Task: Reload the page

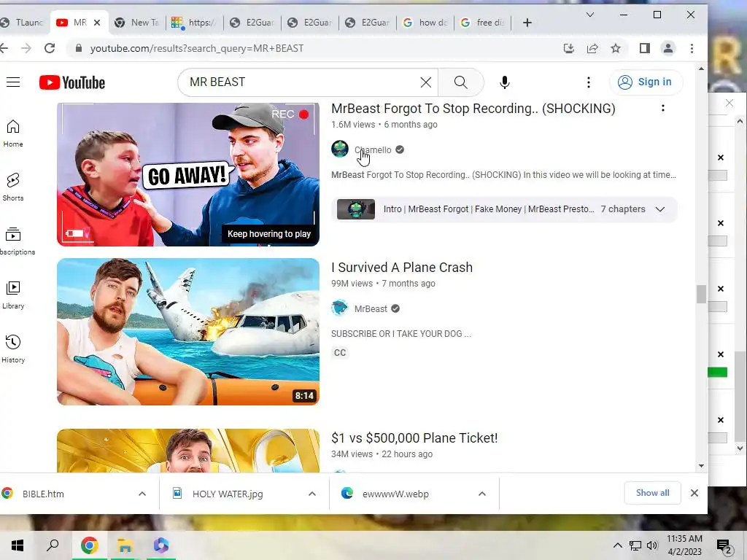Action: point(50,48)
